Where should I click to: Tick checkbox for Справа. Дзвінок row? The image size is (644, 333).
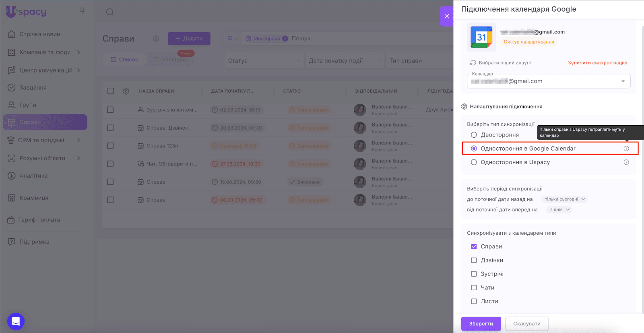pyautogui.click(x=110, y=128)
